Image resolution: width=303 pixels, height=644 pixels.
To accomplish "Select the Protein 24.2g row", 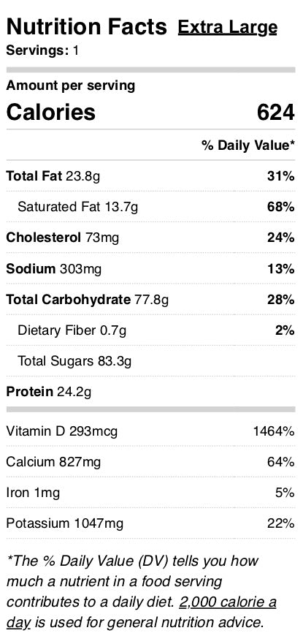I will coord(151,392).
